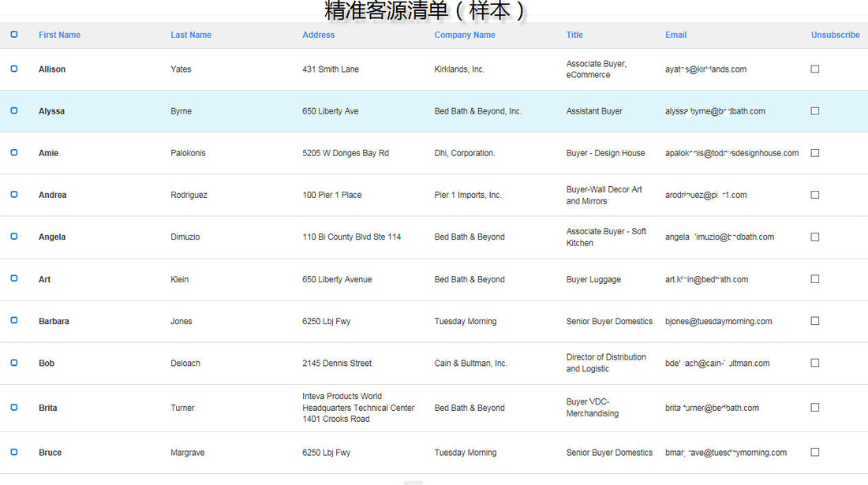Check Unsubscribe box for Barbara Jones

coord(815,321)
